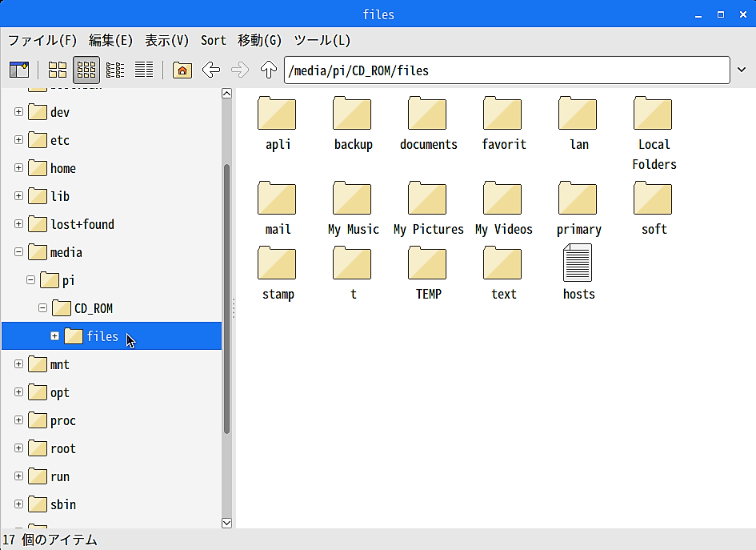Expand the mnt folder in tree
The image size is (756, 550).
(19, 363)
